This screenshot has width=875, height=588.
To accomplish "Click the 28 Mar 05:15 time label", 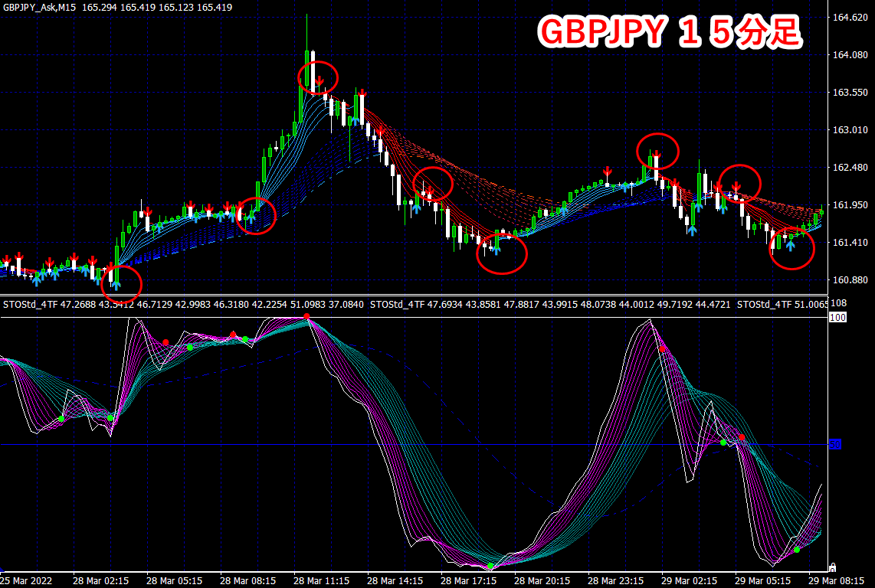I will [174, 581].
